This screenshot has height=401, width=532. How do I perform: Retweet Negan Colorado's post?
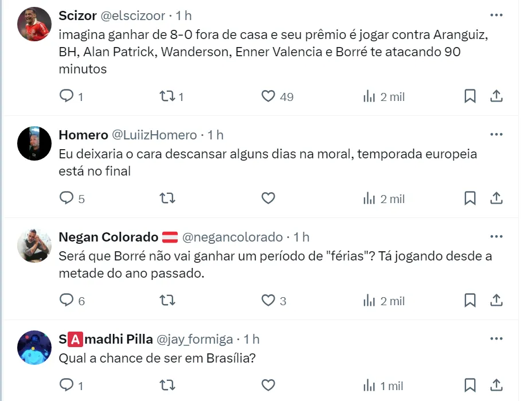(x=167, y=300)
